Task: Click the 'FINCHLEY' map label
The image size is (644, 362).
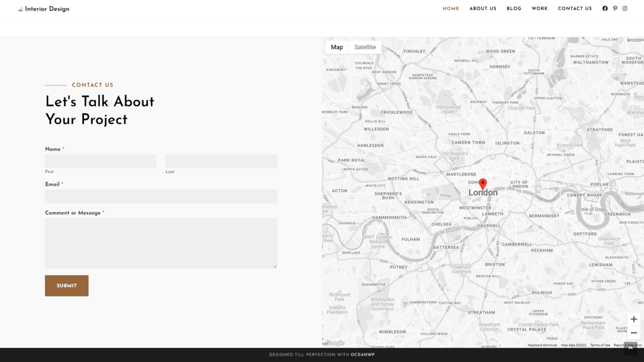Action: pyautogui.click(x=414, y=51)
